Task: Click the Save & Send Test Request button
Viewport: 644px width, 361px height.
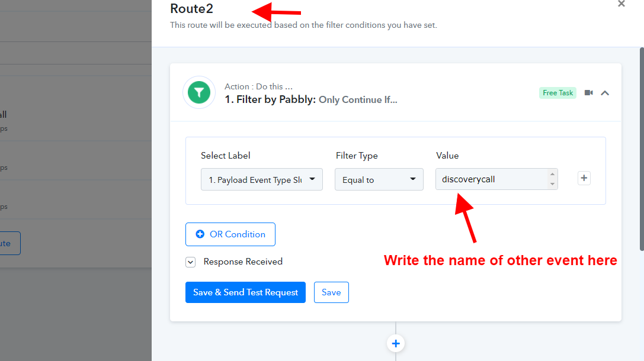Action: click(246, 292)
